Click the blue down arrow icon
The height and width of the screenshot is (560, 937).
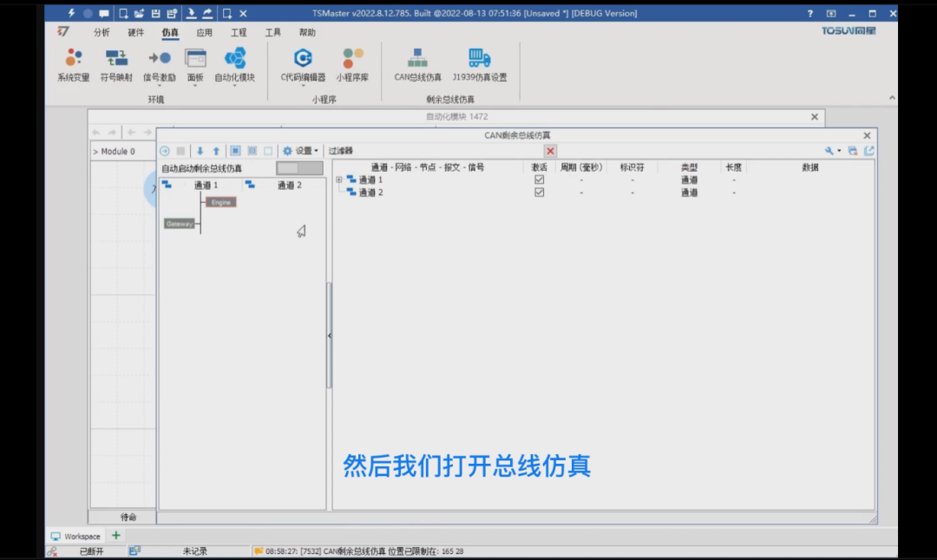pos(200,151)
